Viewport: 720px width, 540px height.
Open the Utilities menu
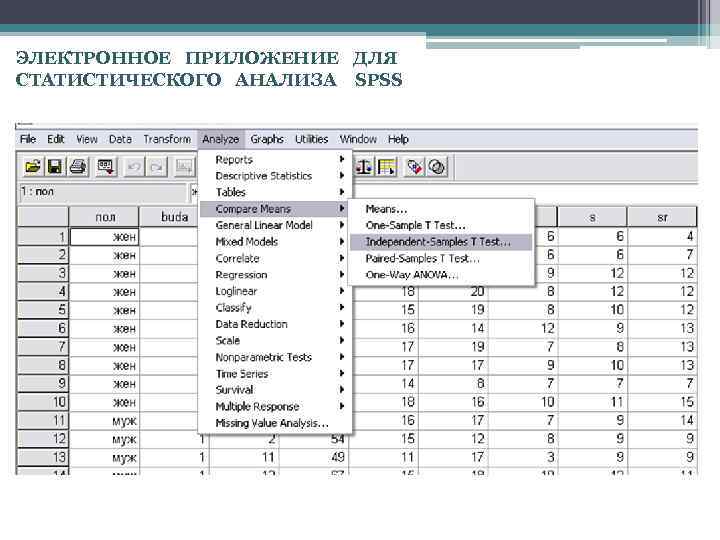click(x=311, y=139)
